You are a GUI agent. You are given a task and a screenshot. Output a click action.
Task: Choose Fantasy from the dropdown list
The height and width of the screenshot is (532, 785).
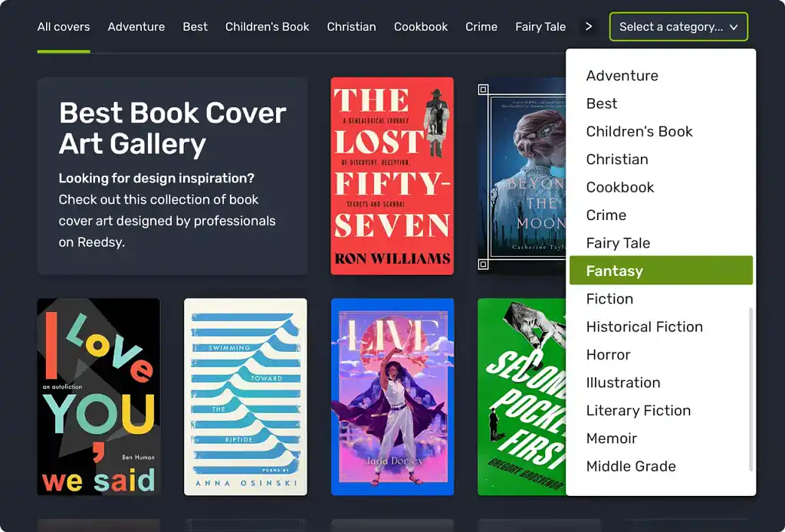[x=661, y=271]
